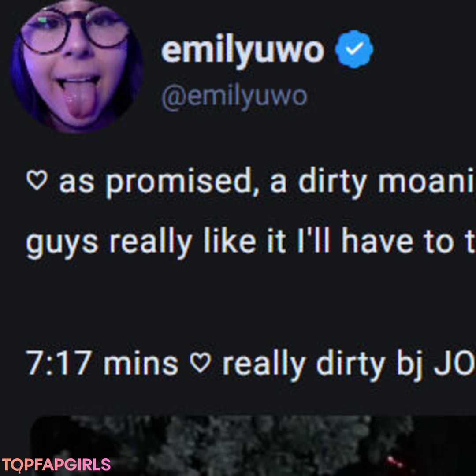Open the emilyuwo profile avatar
Screen dimensions: 476x476
pos(76,67)
